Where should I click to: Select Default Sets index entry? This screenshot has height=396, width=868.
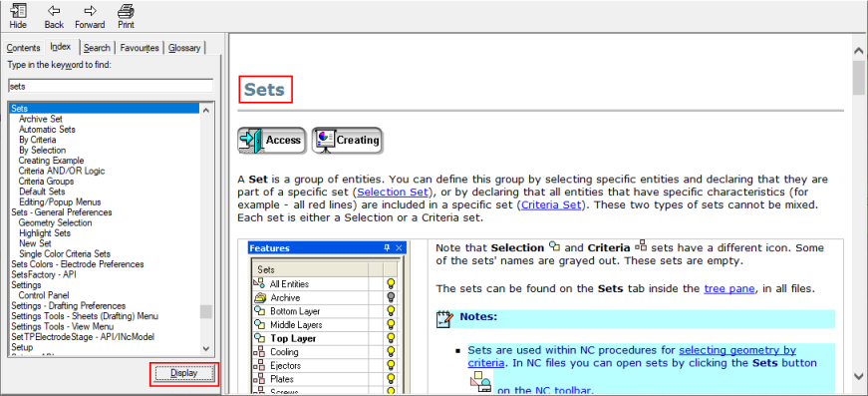pyautogui.click(x=42, y=192)
